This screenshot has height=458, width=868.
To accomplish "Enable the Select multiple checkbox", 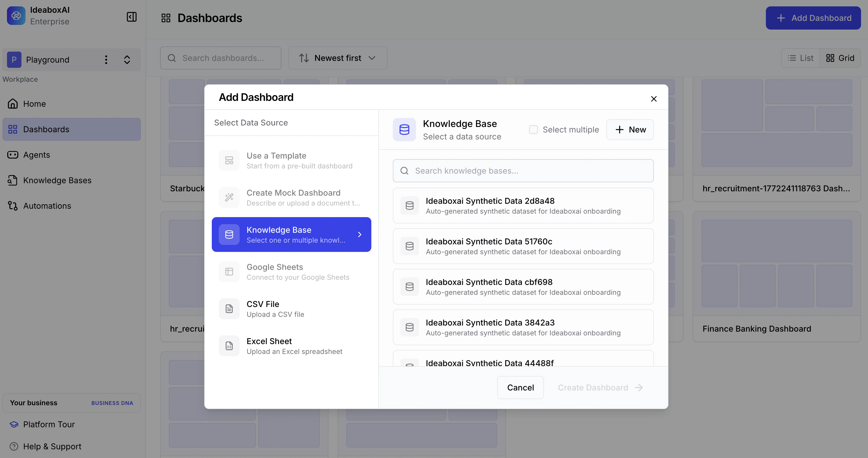I will (533, 130).
